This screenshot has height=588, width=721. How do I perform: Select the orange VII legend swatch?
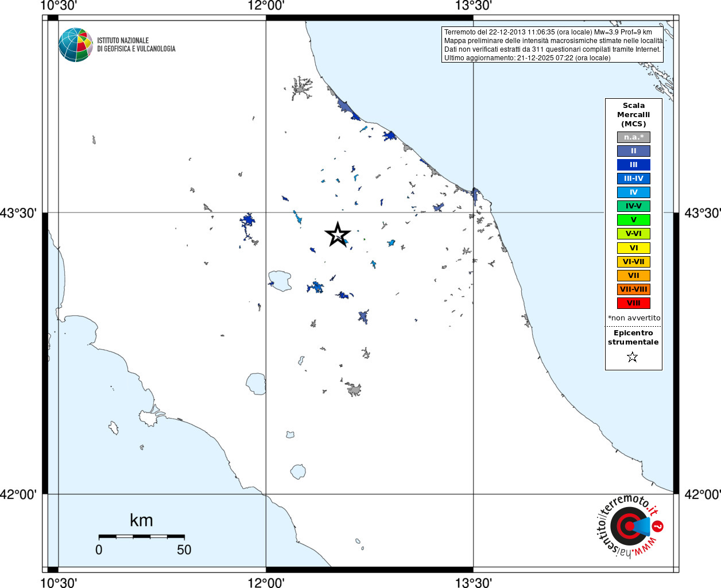pos(634,276)
